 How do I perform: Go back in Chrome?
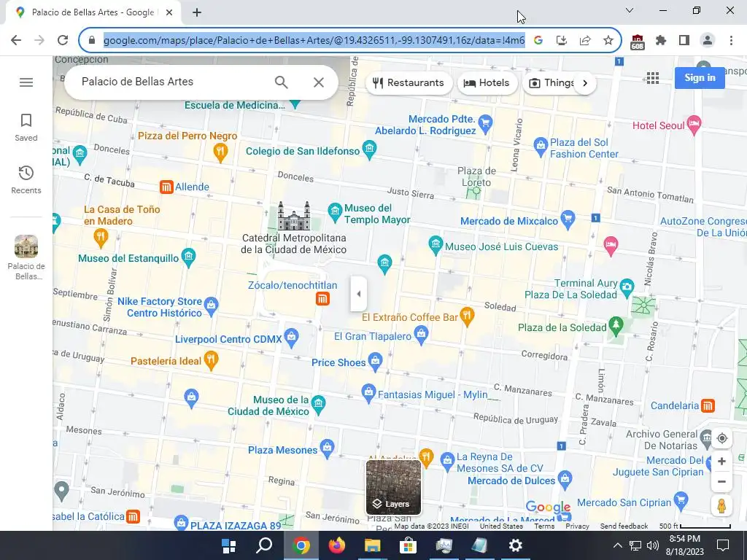16,40
